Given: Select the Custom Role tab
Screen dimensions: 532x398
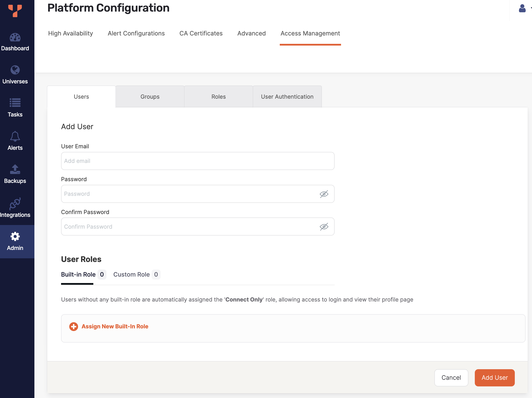Looking at the screenshot, I should (132, 274).
